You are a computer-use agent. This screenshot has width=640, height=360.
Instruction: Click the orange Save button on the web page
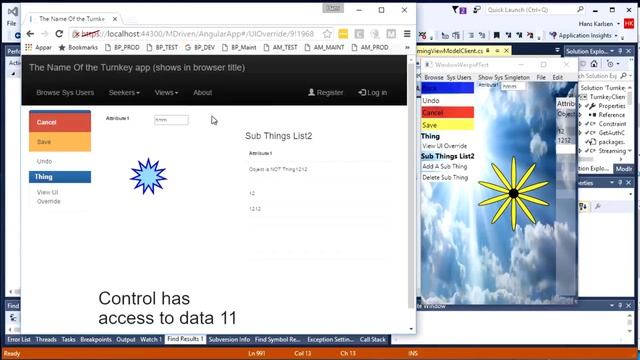60,142
